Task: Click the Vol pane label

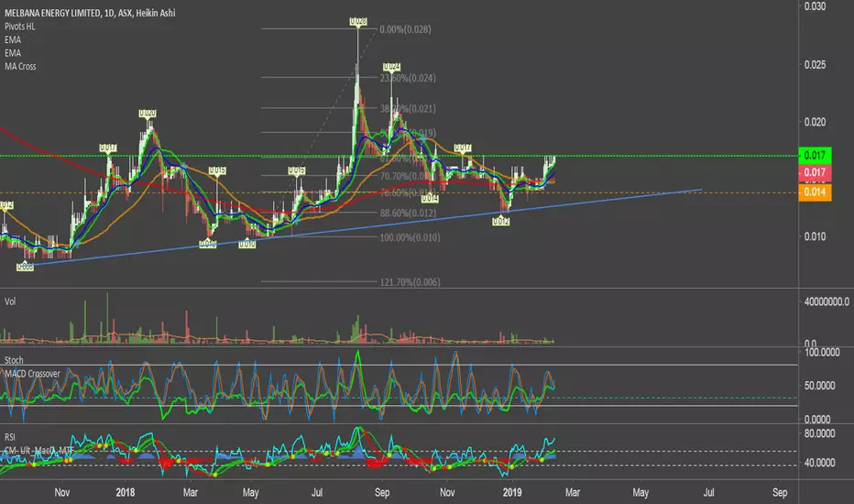Action: pyautogui.click(x=10, y=301)
